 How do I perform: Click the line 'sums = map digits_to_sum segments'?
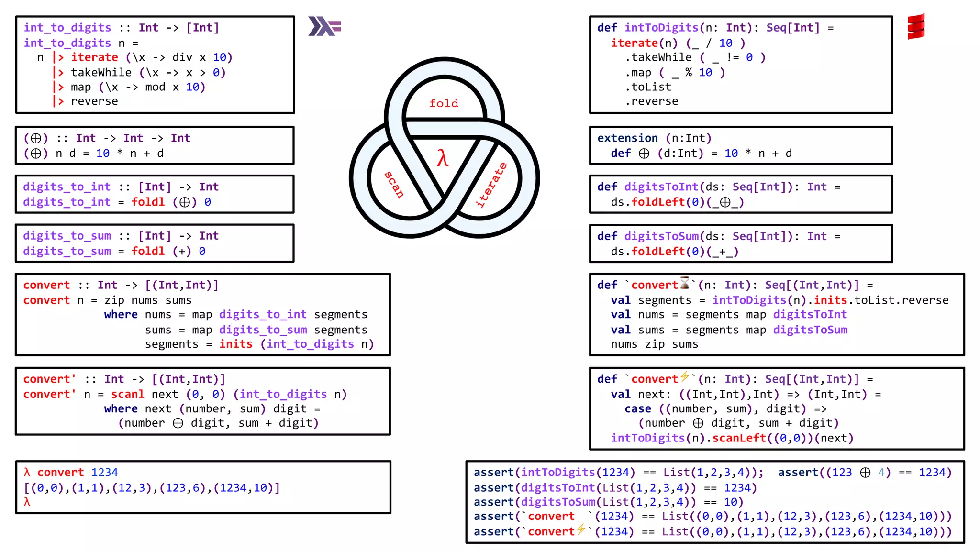[256, 330]
